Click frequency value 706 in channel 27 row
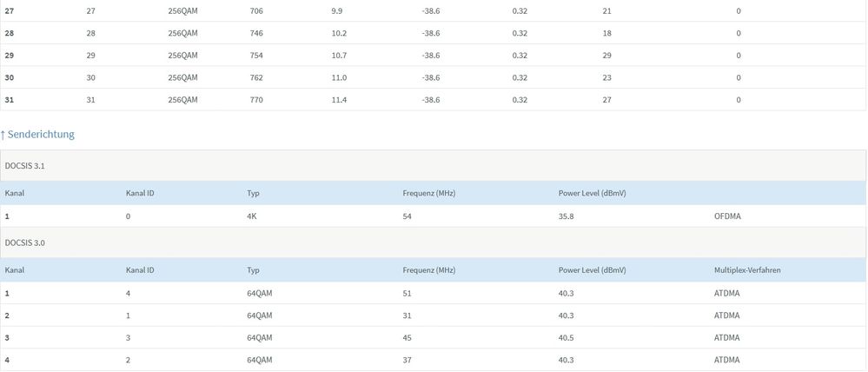 (x=256, y=11)
